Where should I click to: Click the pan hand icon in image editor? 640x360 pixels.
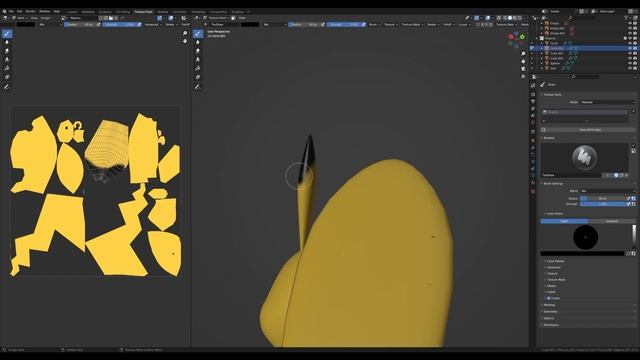pyautogui.click(x=185, y=41)
